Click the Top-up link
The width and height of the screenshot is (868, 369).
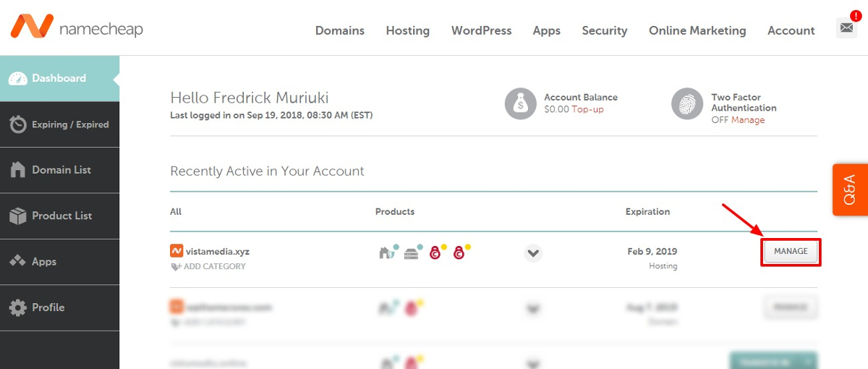pyautogui.click(x=587, y=109)
